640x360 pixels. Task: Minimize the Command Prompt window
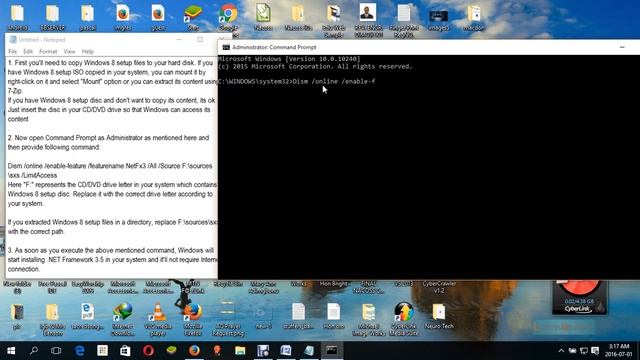622,47
